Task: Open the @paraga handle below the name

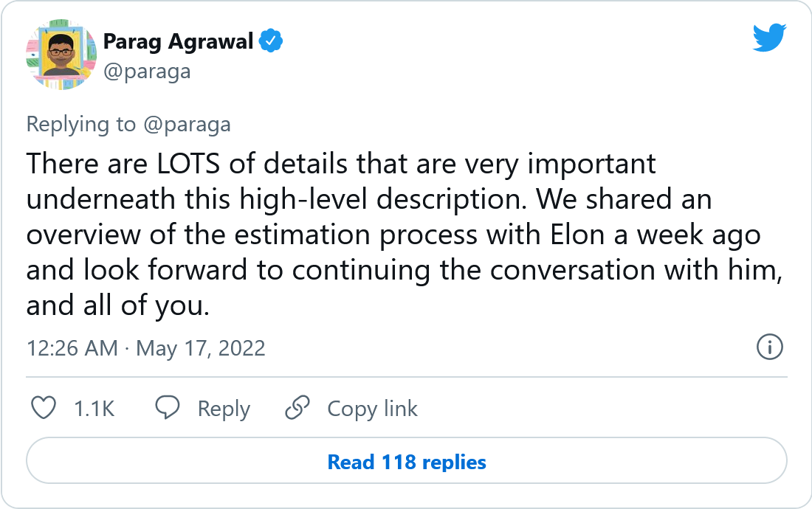Action: click(147, 71)
